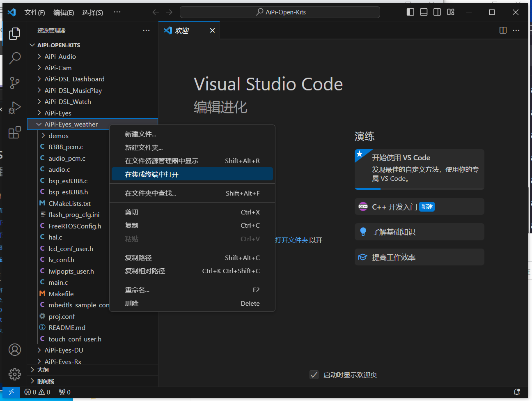532x401 pixels.
Task: Open notifications bell in status bar
Action: pos(517,392)
